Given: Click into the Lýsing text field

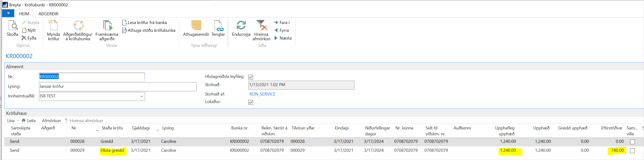Looking at the screenshot, I should [117, 87].
